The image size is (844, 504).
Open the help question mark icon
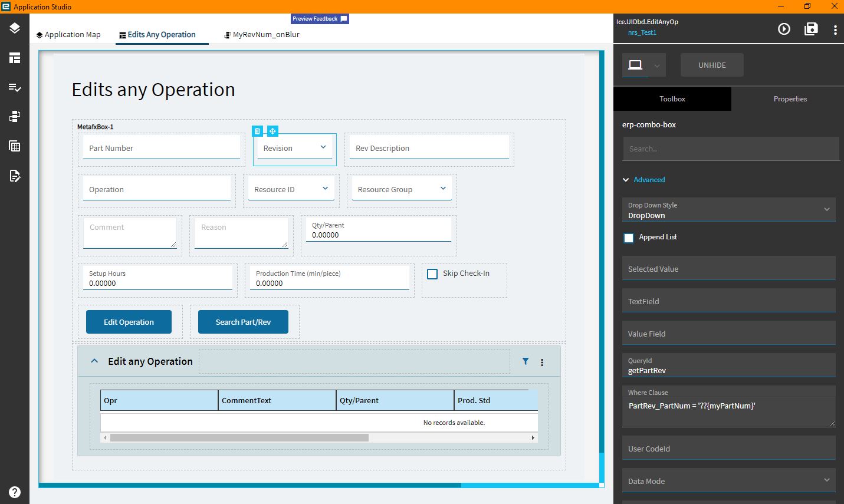(x=15, y=492)
